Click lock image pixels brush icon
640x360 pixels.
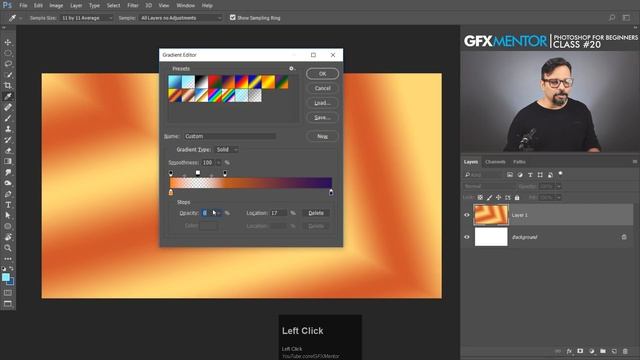click(489, 198)
